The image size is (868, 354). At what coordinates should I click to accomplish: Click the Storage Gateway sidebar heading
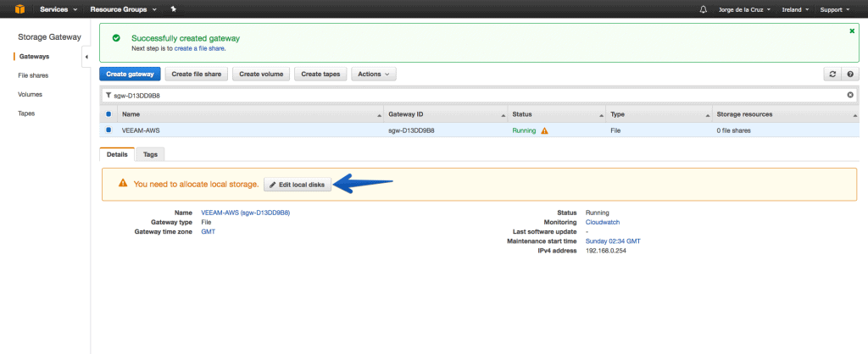pyautogui.click(x=49, y=37)
